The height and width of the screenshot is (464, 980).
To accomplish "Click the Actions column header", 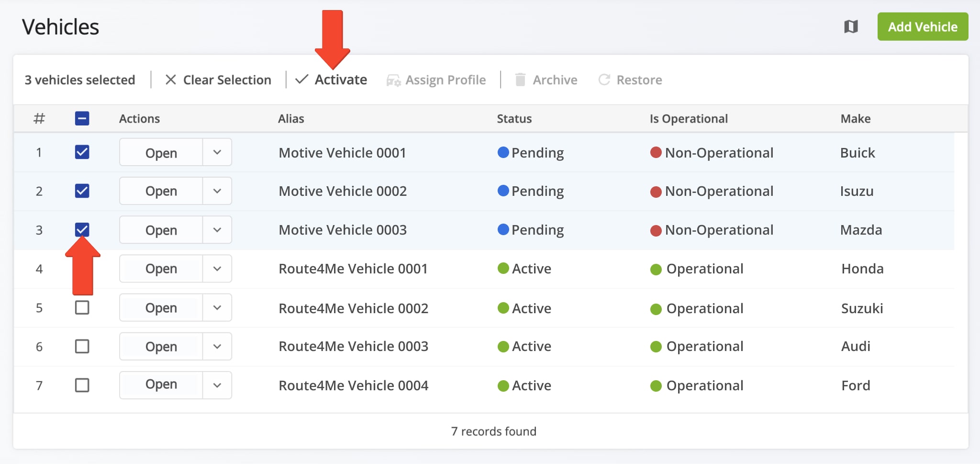I will tap(139, 119).
